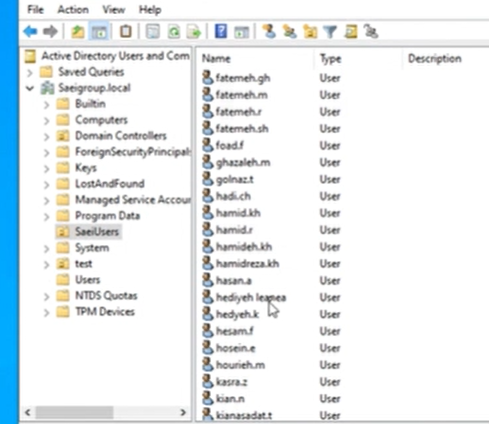Expand the TPM Devices container
The image size is (489, 424).
tap(46, 313)
